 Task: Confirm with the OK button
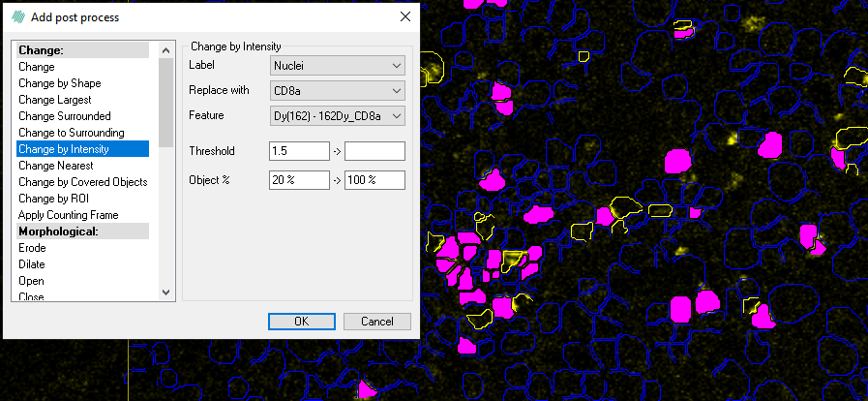pyautogui.click(x=302, y=322)
